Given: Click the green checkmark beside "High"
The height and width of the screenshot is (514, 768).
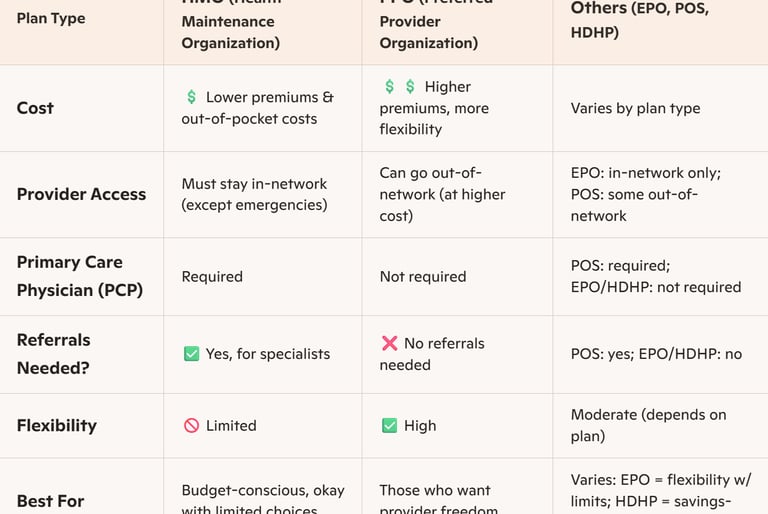Looking at the screenshot, I should coord(390,425).
